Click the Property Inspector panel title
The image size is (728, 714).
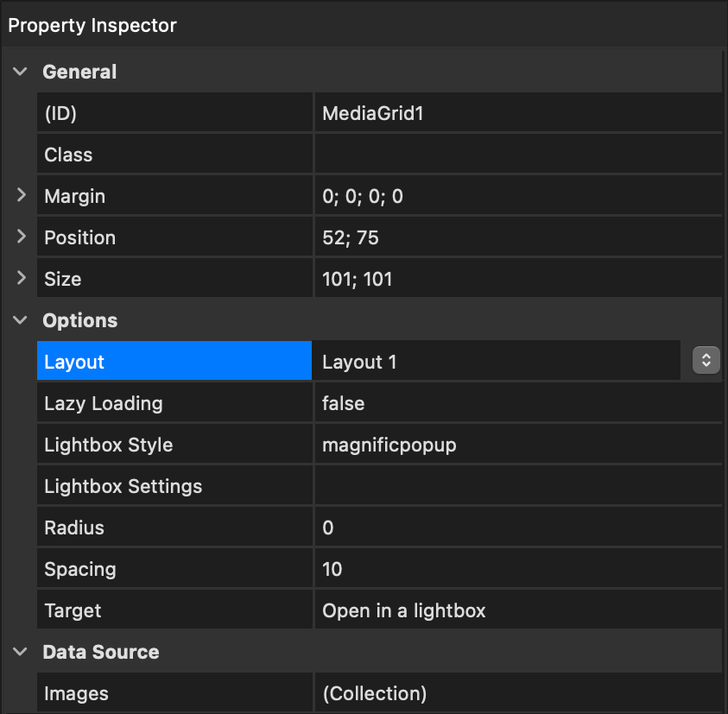click(x=92, y=25)
